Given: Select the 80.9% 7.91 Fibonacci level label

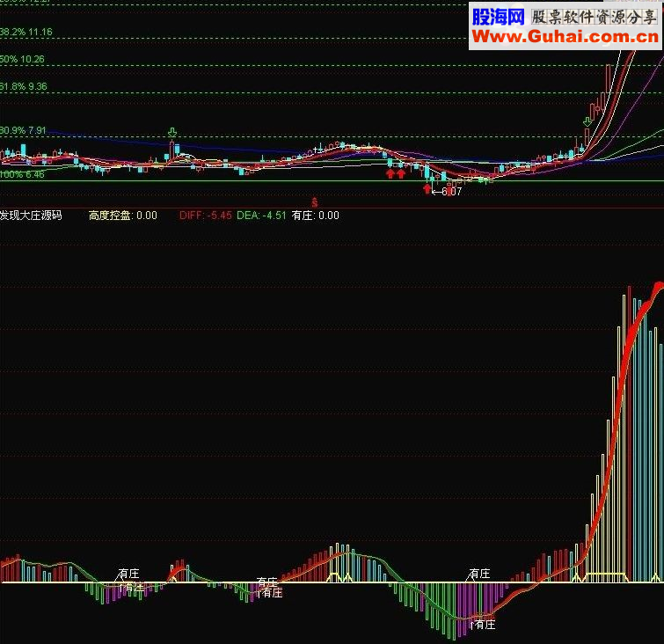Looking at the screenshot, I should (23, 130).
